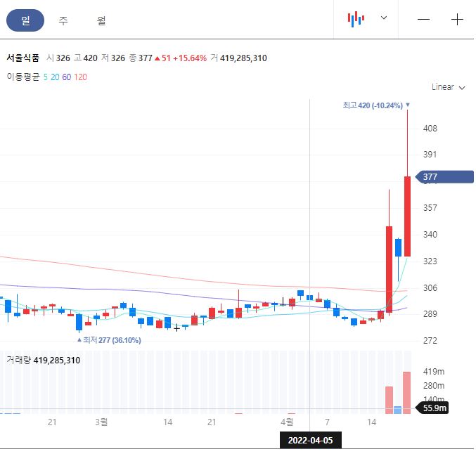Toggle the 20-day moving average
Viewport: 476px width, 454px height.
[x=55, y=77]
